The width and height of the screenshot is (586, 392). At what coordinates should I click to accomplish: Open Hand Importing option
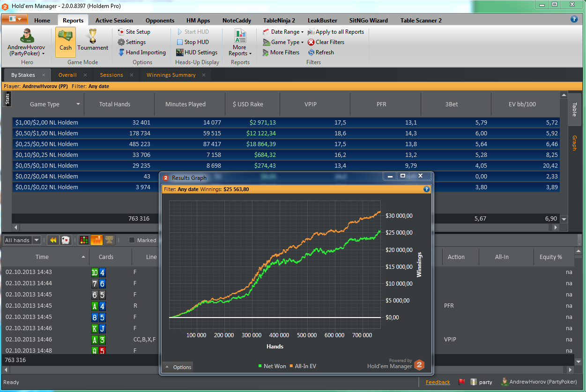pos(142,52)
